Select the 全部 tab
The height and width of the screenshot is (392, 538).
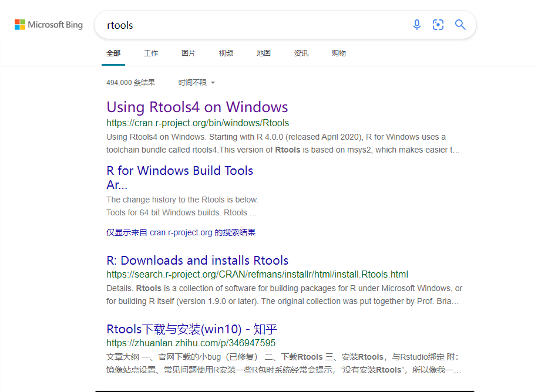[x=113, y=53]
